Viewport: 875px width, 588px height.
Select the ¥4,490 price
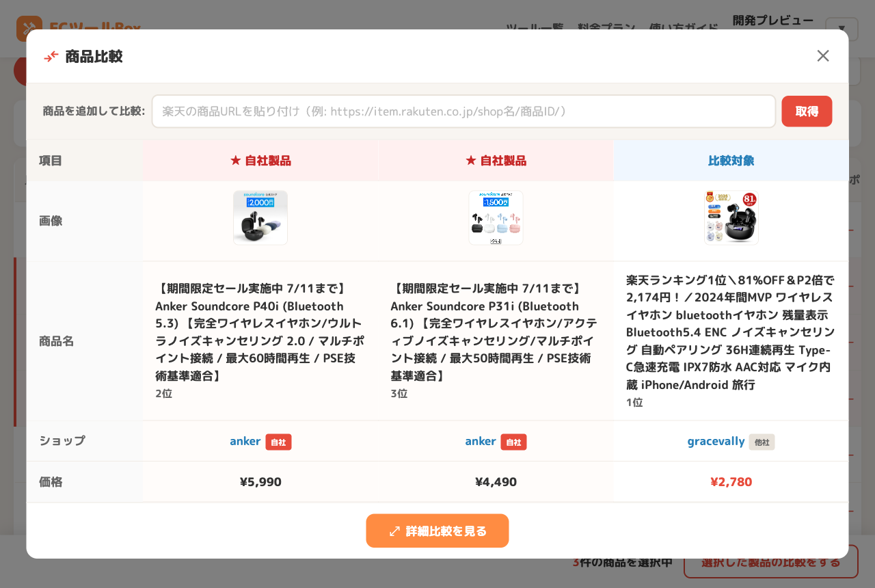tap(496, 482)
